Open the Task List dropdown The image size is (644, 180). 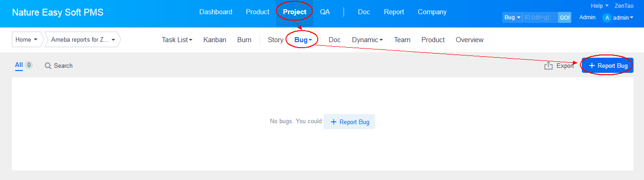[177, 40]
